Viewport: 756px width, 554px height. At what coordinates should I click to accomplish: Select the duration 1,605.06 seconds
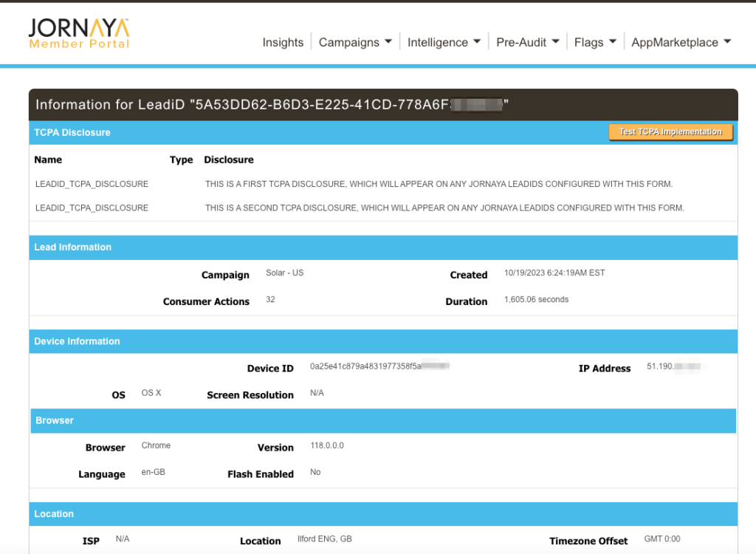(536, 299)
